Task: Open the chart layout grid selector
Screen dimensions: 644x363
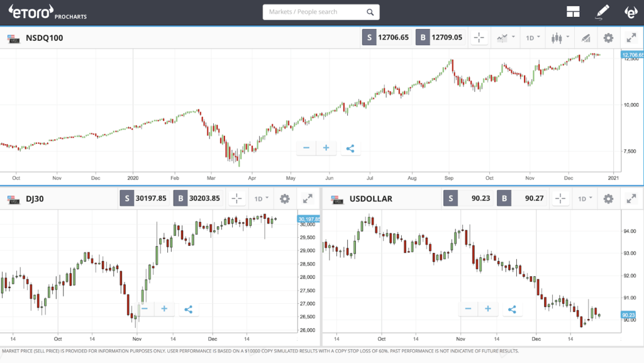Action: 573,12
